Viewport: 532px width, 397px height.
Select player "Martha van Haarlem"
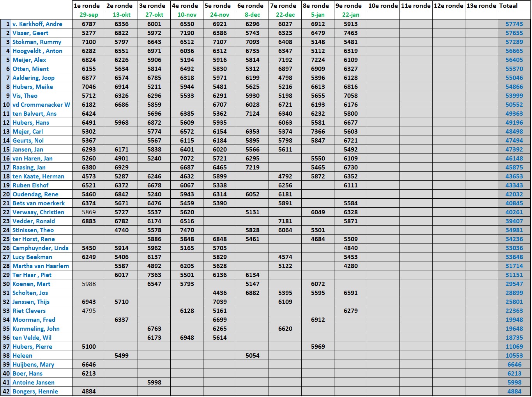click(x=41, y=266)
